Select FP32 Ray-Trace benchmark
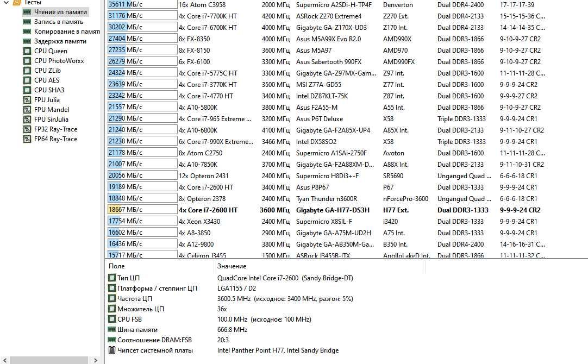This screenshot has height=364, width=588. pyautogui.click(x=55, y=129)
